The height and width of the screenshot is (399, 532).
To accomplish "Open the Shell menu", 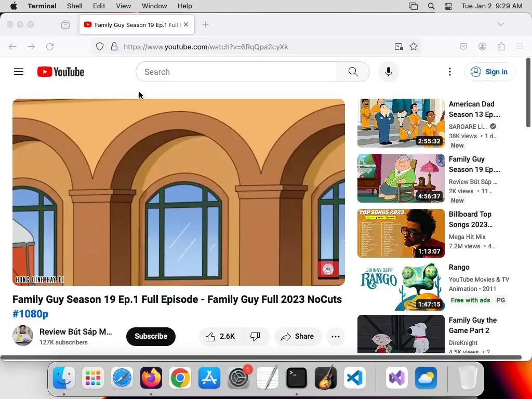I will [75, 6].
